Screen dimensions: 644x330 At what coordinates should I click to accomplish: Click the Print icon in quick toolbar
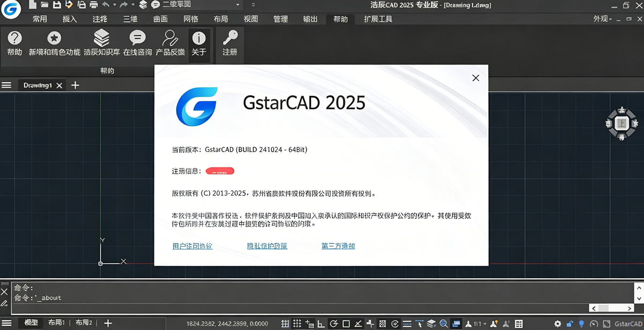pos(93,4)
